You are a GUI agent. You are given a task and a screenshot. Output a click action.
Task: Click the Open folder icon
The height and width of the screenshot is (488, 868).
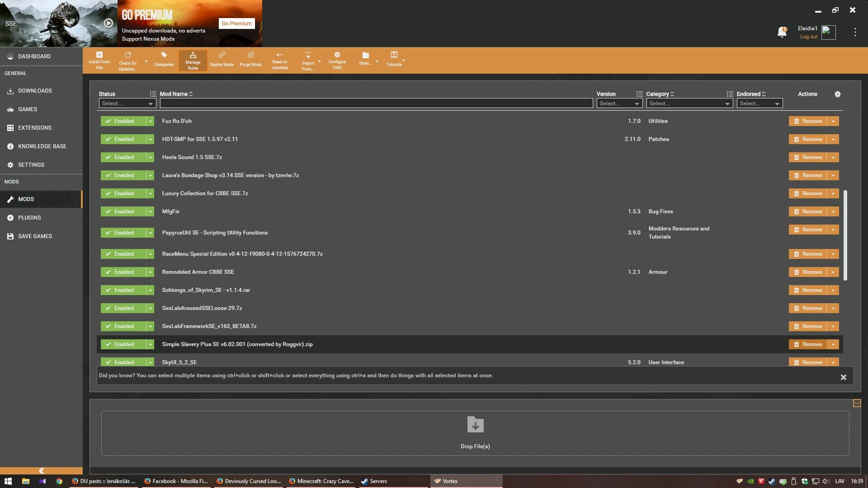(x=365, y=55)
